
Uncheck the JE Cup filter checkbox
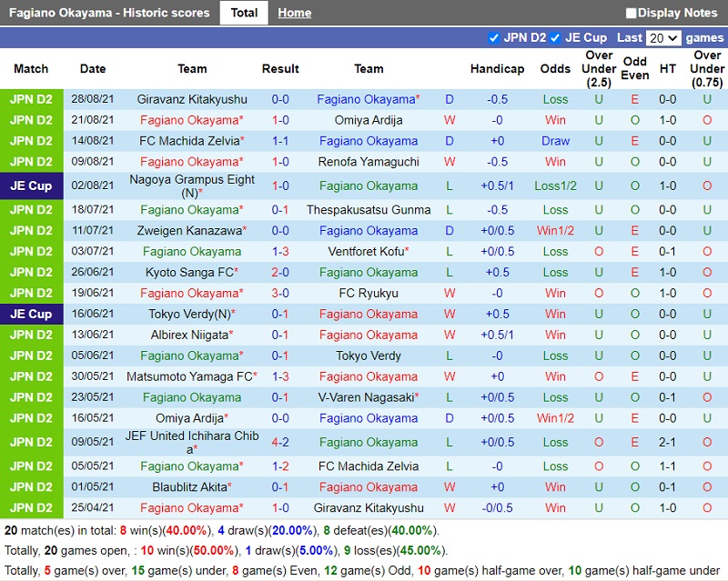tap(555, 37)
